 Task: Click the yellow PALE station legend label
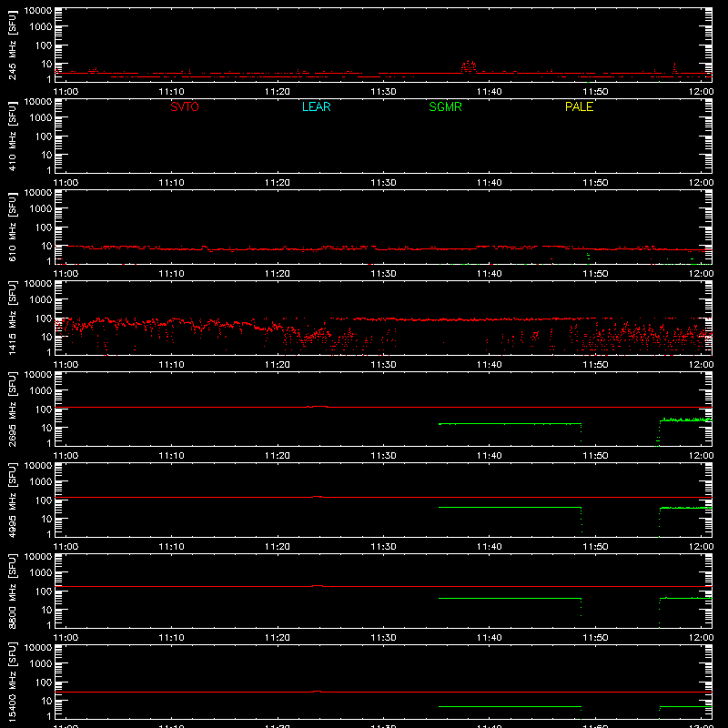coord(579,106)
